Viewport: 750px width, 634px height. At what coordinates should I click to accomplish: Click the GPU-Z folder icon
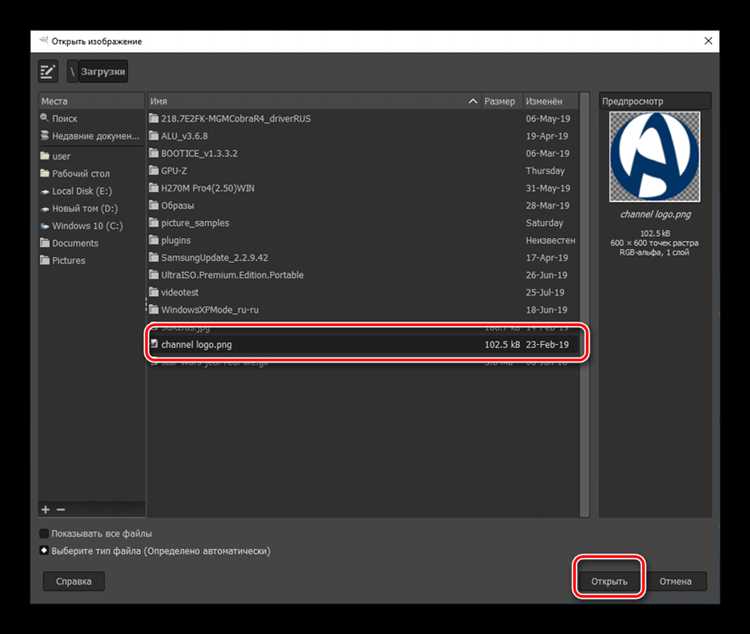click(154, 170)
